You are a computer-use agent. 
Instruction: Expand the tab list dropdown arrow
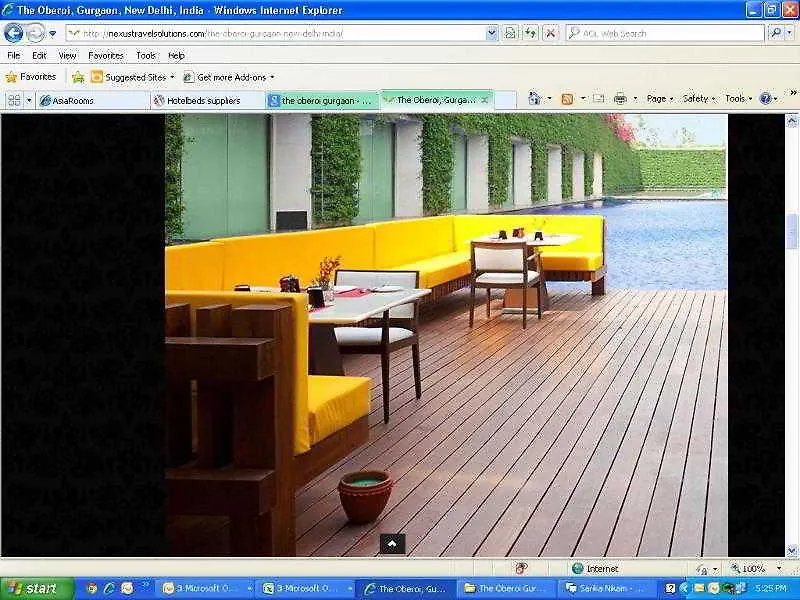click(x=29, y=100)
